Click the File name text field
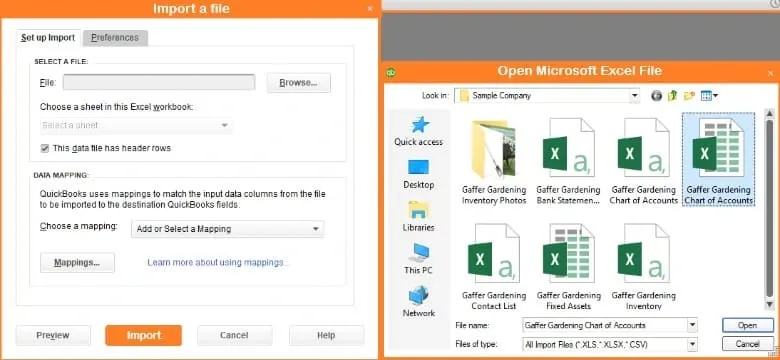780x360 pixels. tap(605, 325)
